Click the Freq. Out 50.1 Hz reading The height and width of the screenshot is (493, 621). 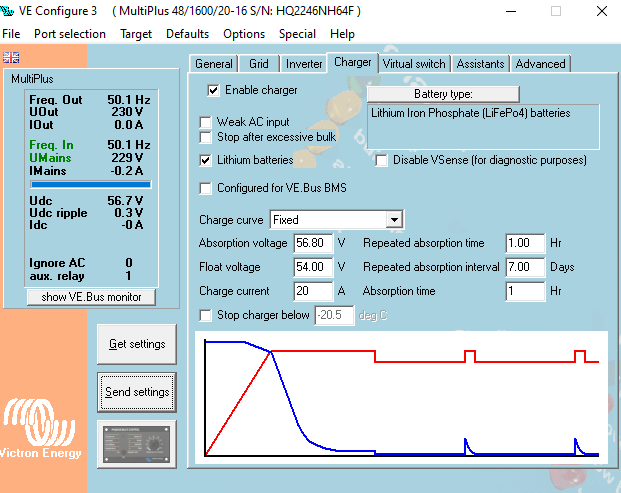pos(129,100)
